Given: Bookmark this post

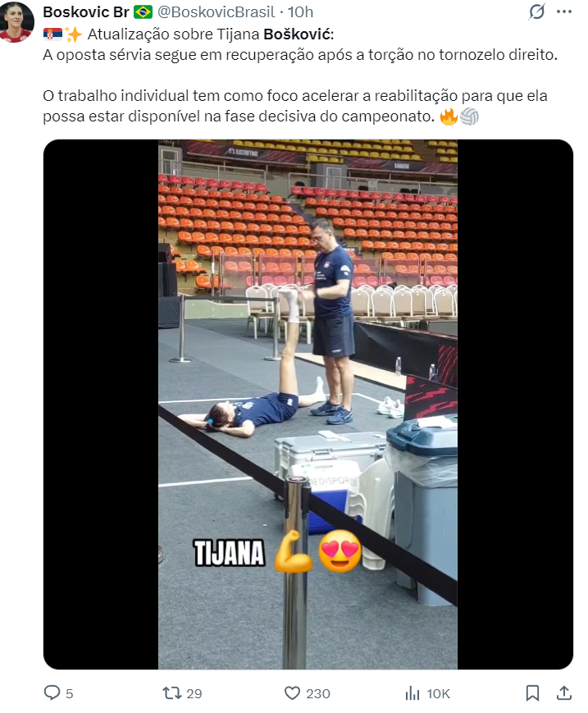Looking at the screenshot, I should (x=532, y=693).
